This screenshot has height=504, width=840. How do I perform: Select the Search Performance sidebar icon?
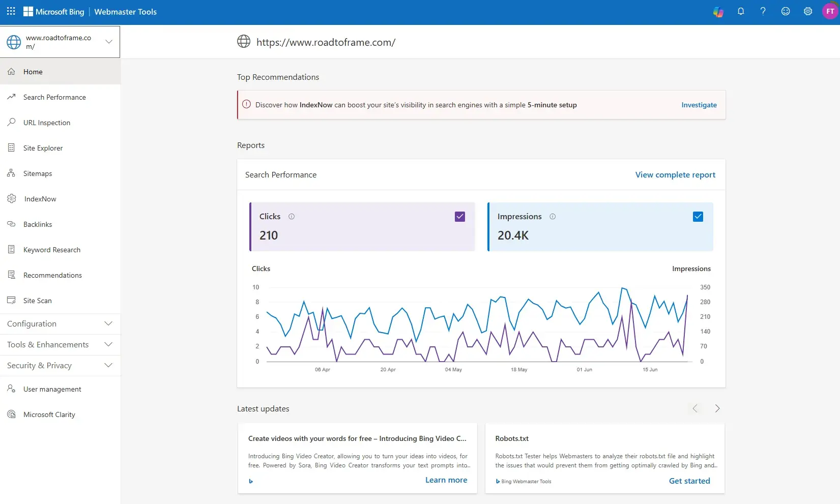(x=11, y=97)
